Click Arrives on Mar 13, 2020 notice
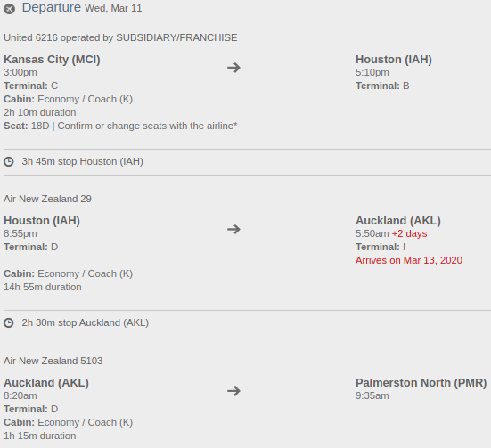The width and height of the screenshot is (491, 448). (x=409, y=260)
